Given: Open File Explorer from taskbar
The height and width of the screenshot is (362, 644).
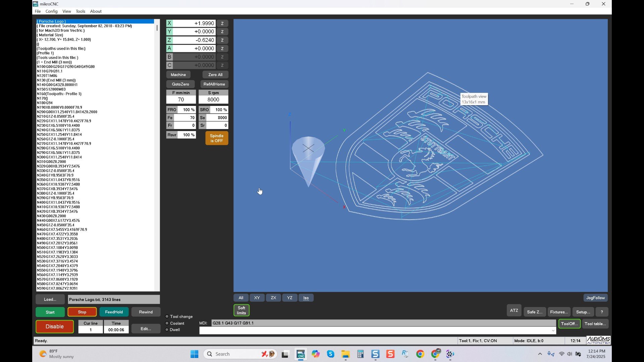Looking at the screenshot, I should pyautogui.click(x=345, y=354).
